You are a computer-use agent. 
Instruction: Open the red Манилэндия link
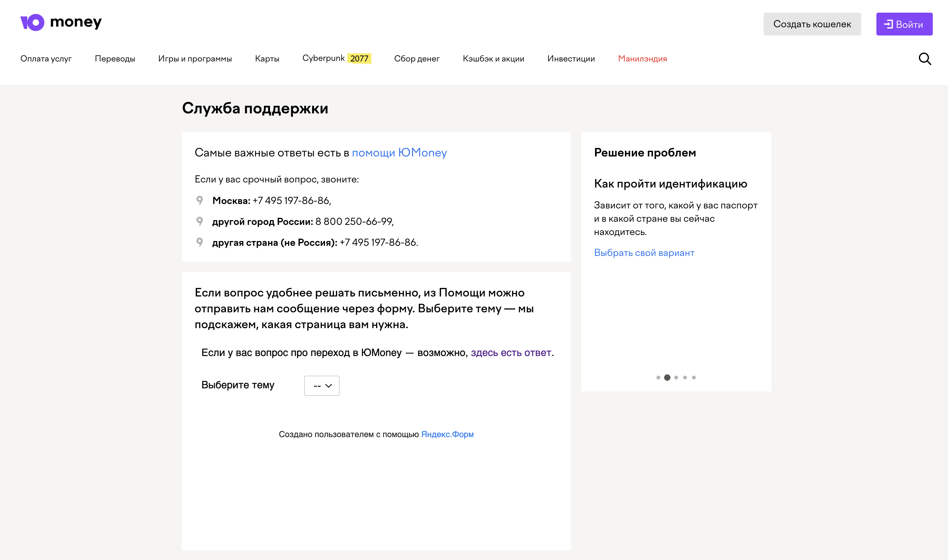click(x=642, y=59)
